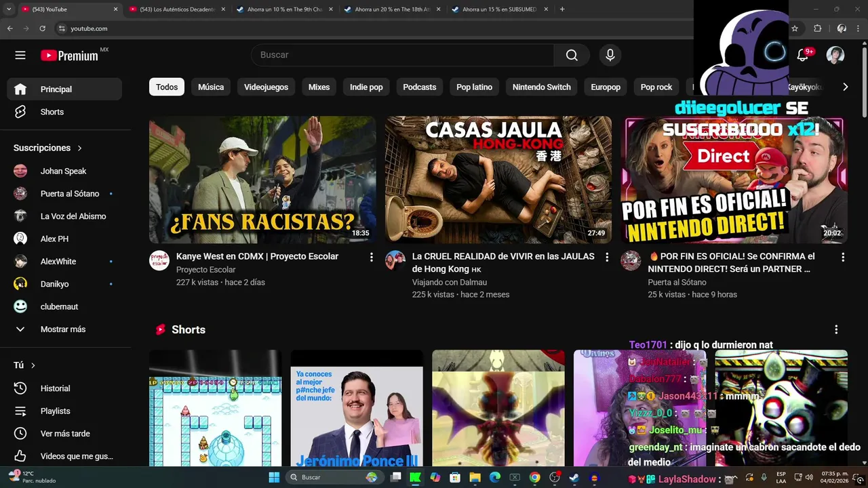Show more filter chips with right arrow
868x488 pixels.
point(845,87)
